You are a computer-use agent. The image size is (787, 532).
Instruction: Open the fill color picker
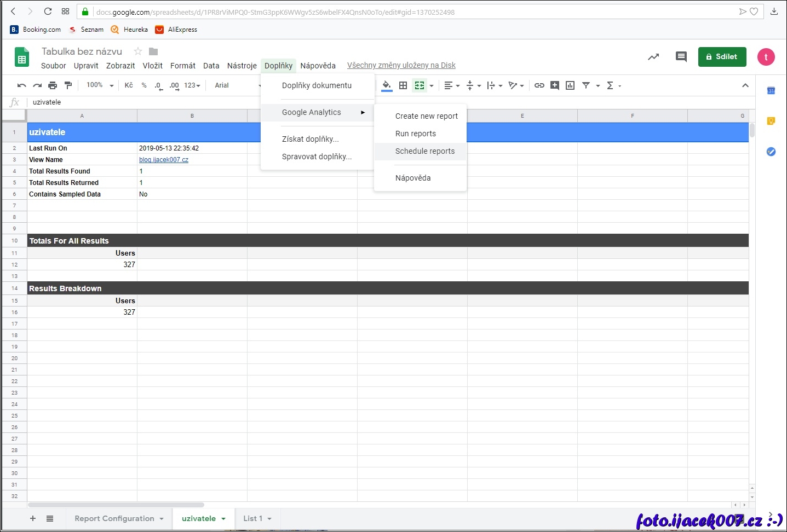(387, 85)
